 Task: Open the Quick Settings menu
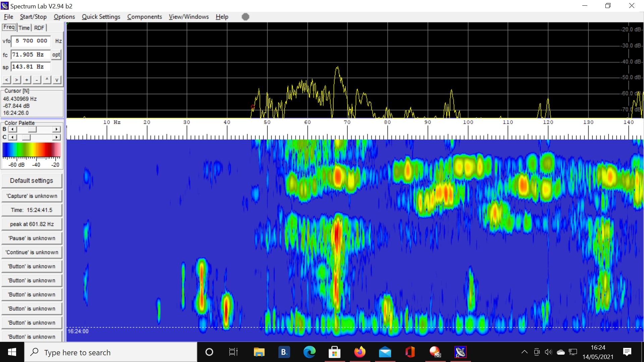101,17
